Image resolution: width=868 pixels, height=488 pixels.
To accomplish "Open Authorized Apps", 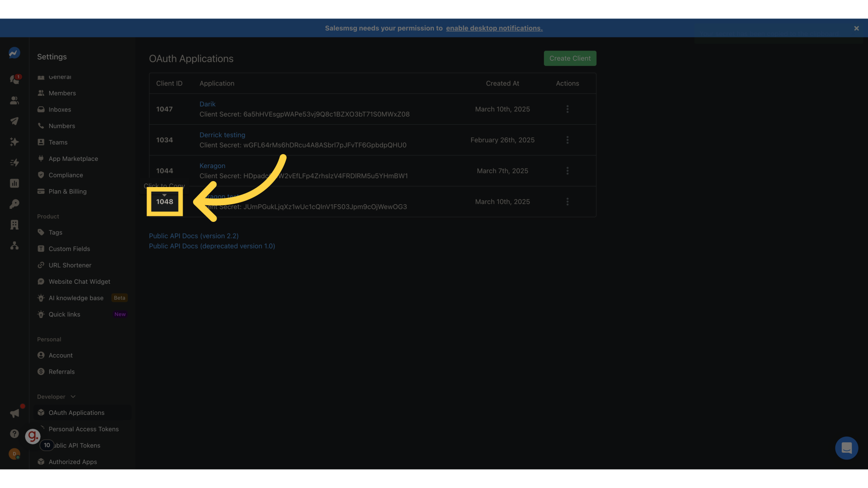I will (x=73, y=462).
